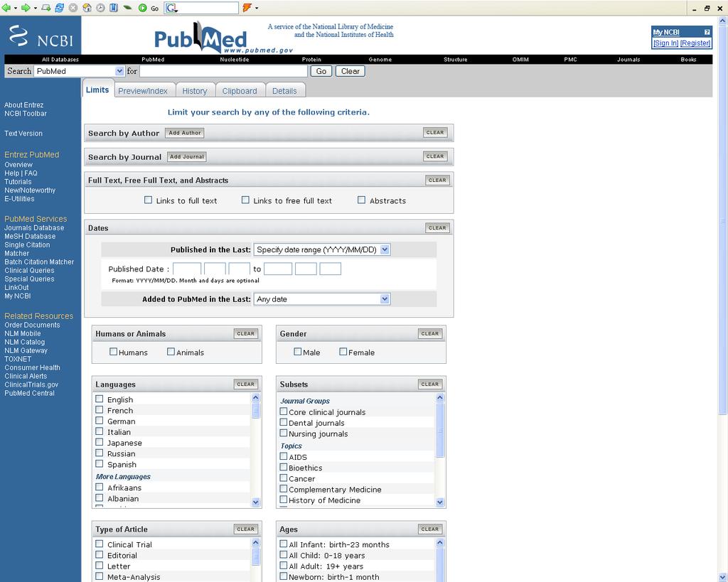Click the green leaf toolbar icon
728x582 pixels.
click(128, 8)
